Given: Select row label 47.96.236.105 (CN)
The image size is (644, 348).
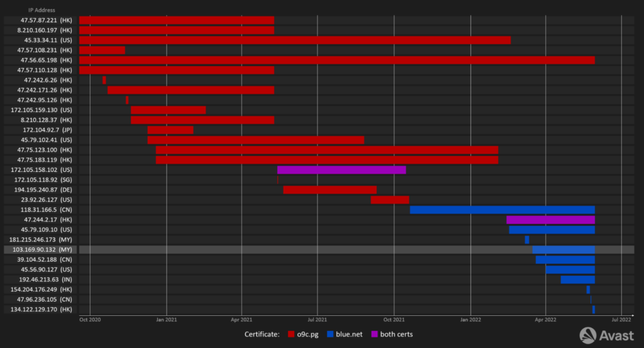Looking at the screenshot, I should 45,300.
